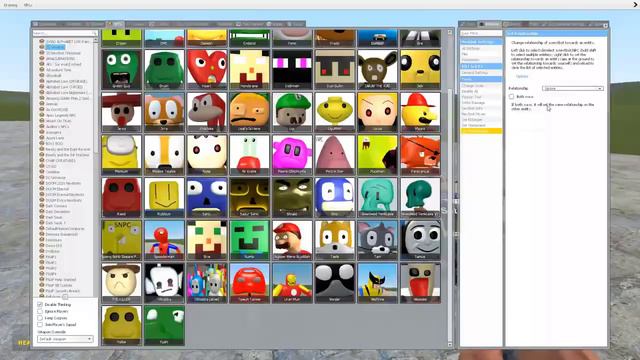Choose the brown big-eared mouse icon

(x=378, y=69)
